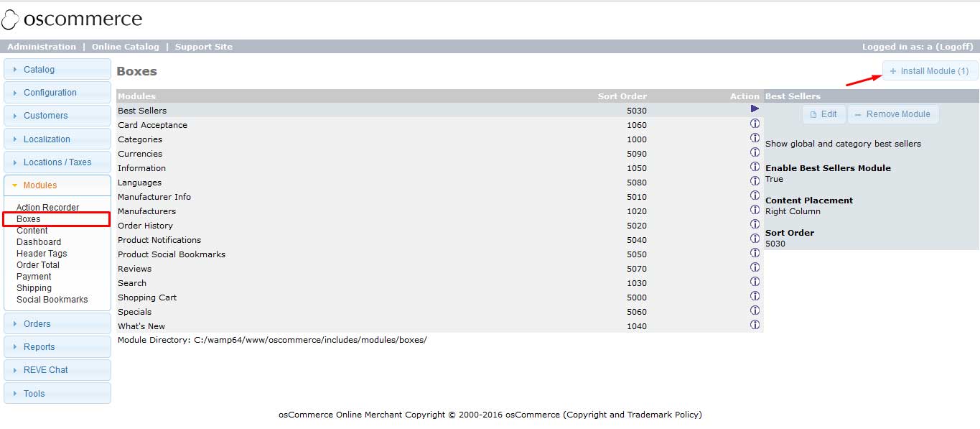Screen dimensions: 980x429
Task: Click info icon in Information row
Action: (755, 167)
